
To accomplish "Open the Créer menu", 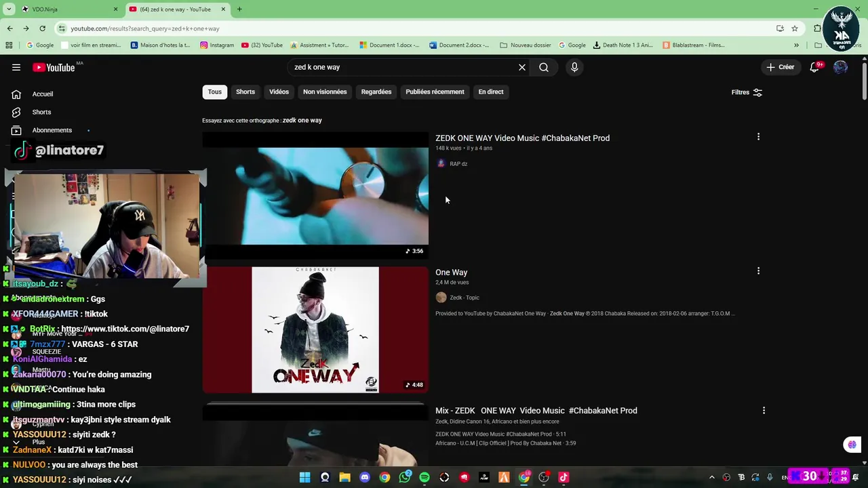I will [780, 67].
